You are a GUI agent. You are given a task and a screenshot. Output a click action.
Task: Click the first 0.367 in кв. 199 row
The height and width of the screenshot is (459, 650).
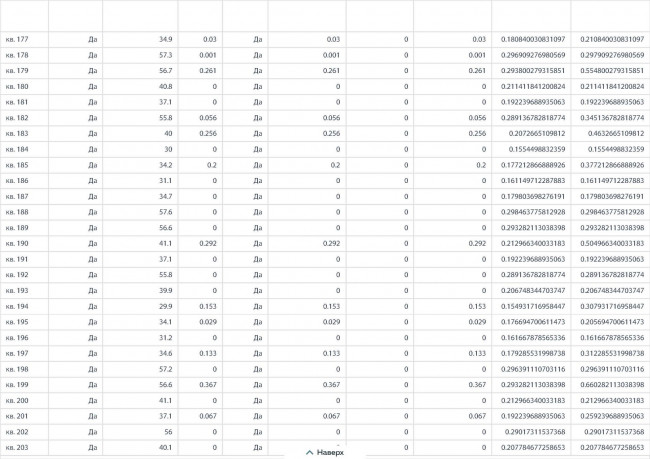coord(208,385)
